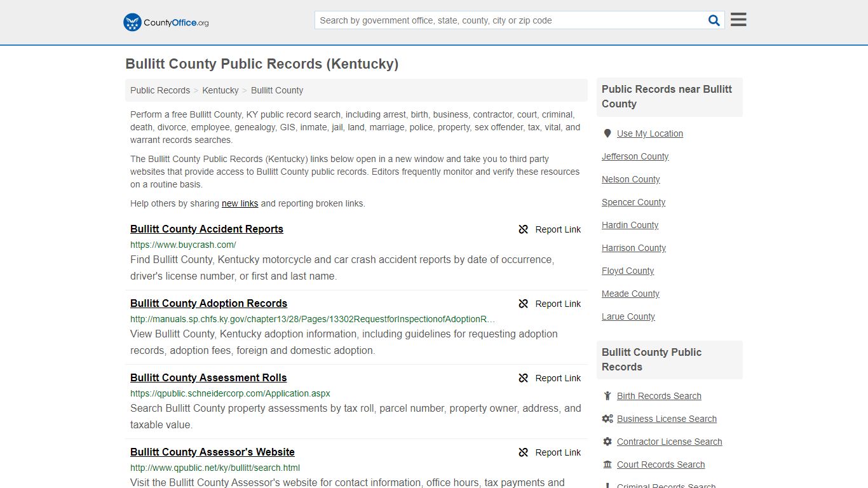Open Larue County records

(628, 316)
